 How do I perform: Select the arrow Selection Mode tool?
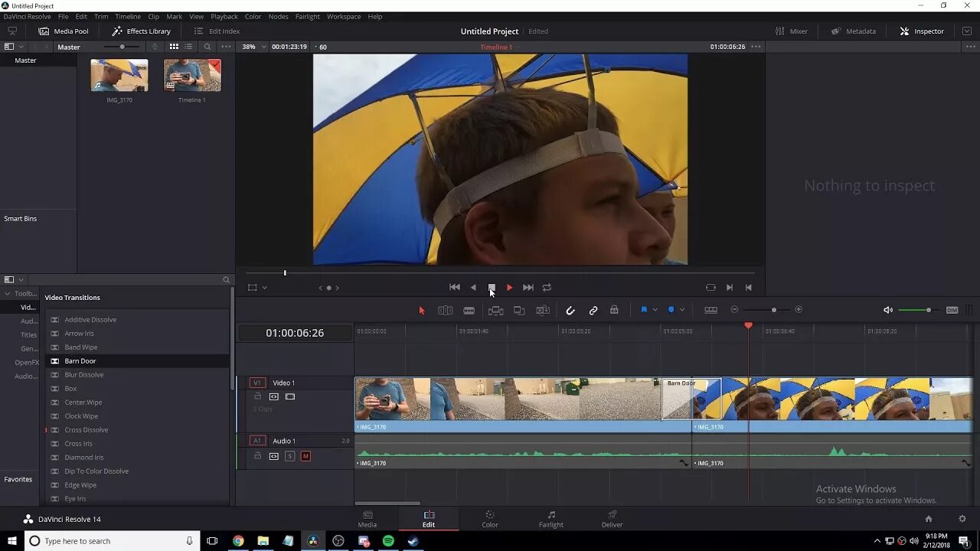421,310
